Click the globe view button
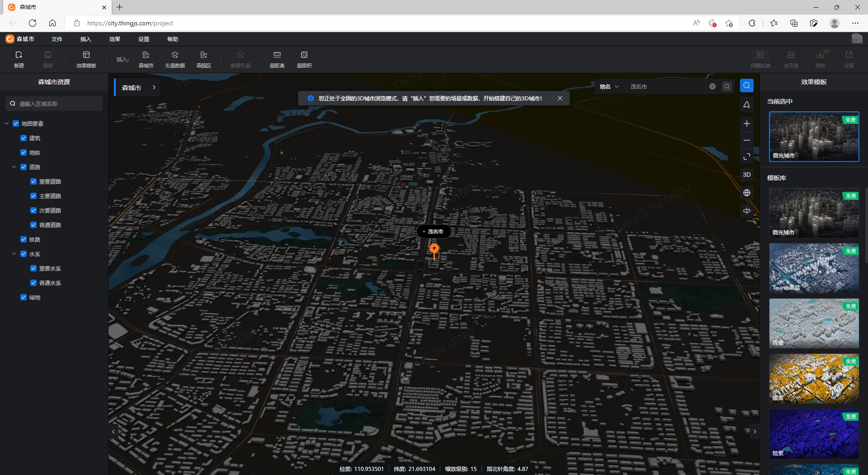Viewport: 868px width, 475px height. (x=746, y=193)
